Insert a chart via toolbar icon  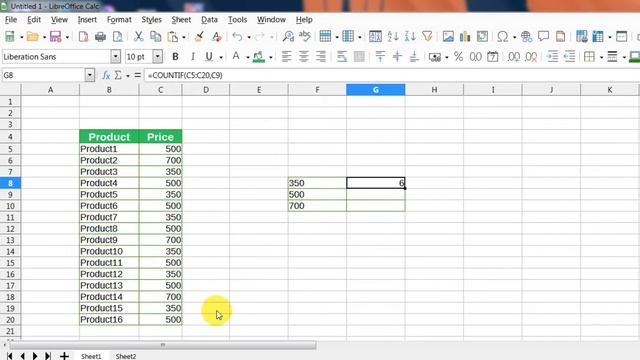pyautogui.click(x=465, y=37)
